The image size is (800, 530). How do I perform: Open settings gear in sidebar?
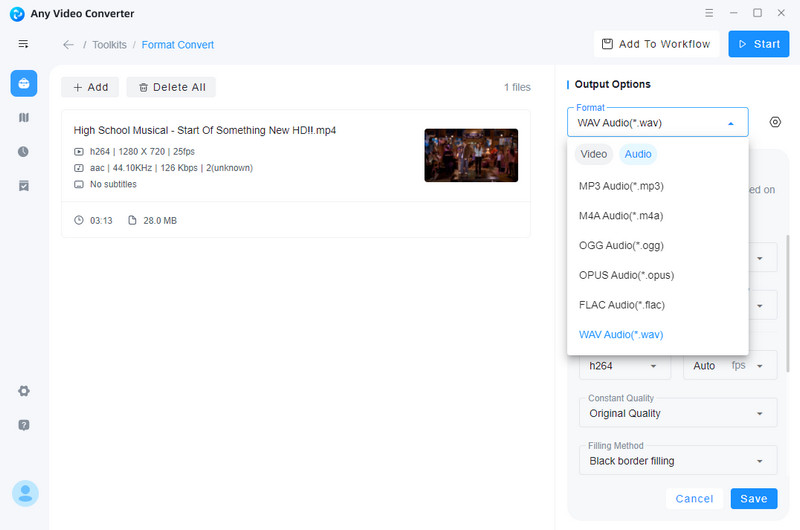[23, 391]
